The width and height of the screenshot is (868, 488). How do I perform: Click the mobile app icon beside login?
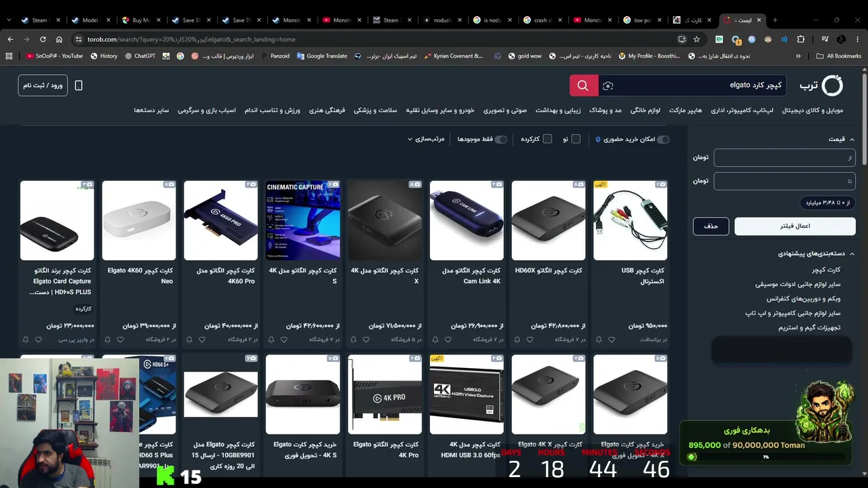pyautogui.click(x=79, y=85)
